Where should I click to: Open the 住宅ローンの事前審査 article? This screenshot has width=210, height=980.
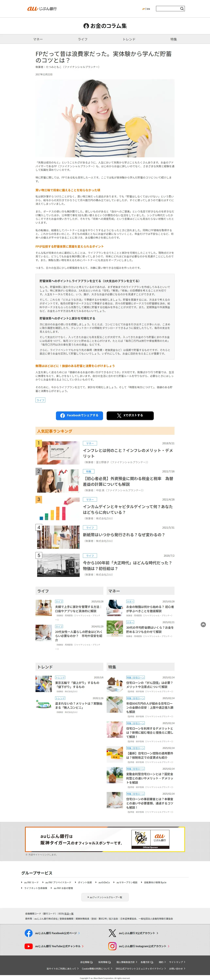point(150,803)
